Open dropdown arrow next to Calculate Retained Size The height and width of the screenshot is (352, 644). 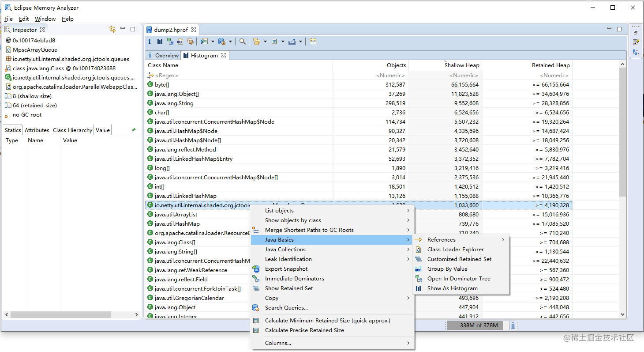(283, 42)
